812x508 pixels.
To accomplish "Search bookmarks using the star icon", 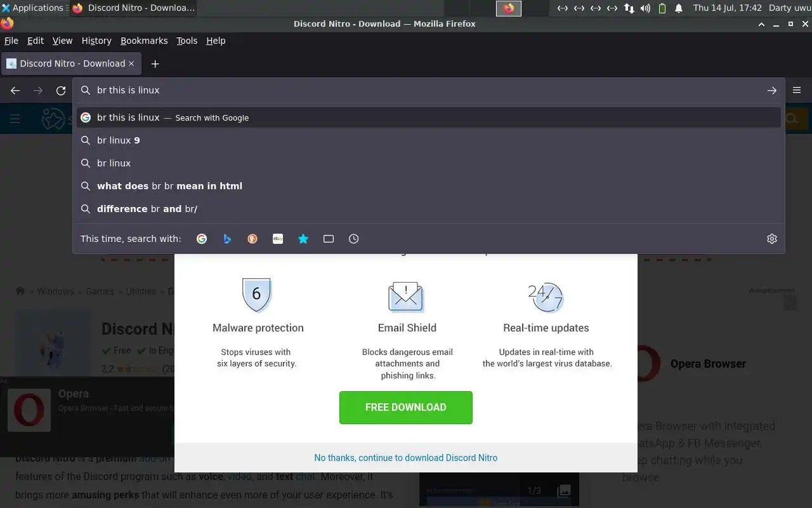I will point(303,239).
